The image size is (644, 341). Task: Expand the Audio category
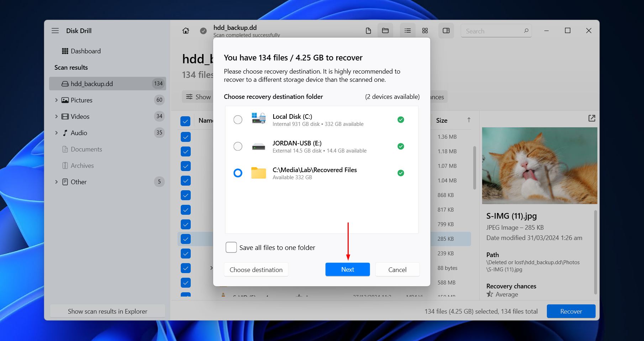tap(56, 133)
